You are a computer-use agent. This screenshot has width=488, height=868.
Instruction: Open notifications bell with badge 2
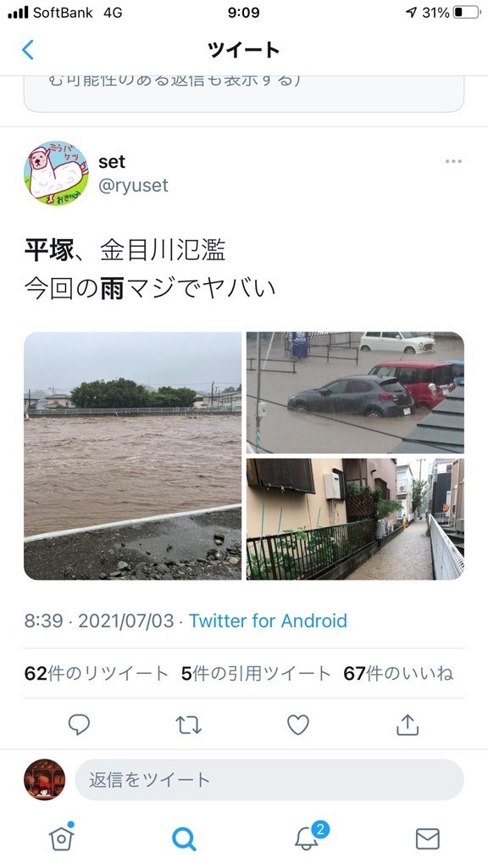(x=309, y=837)
